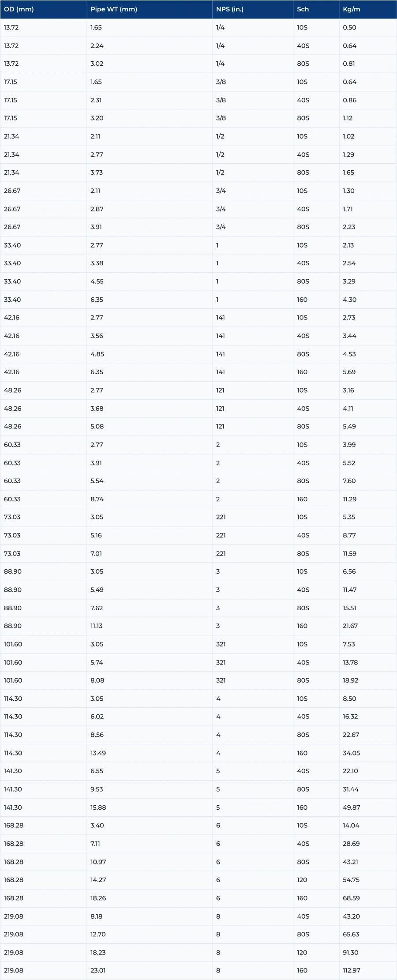Select the 8.74 pipe WT cell
397x980 pixels.
click(97, 499)
